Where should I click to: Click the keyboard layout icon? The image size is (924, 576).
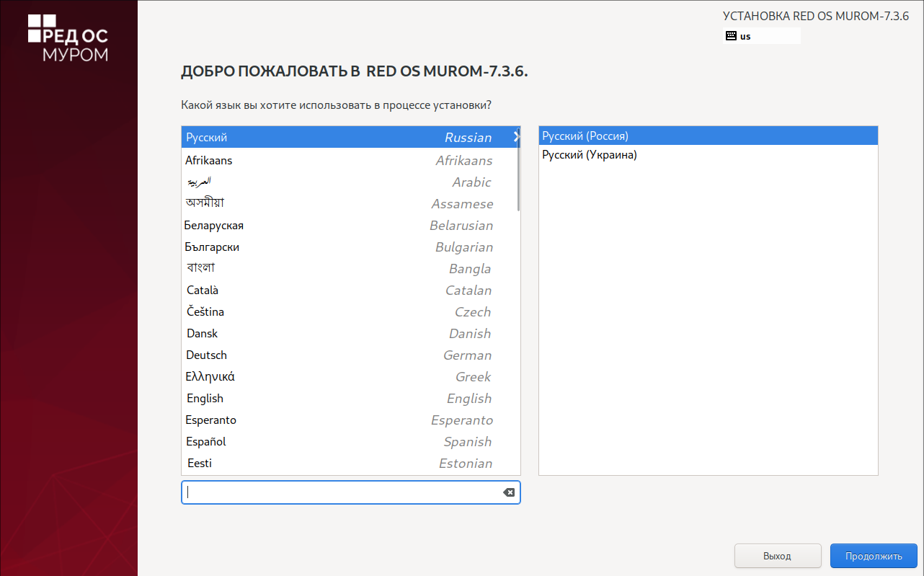click(731, 35)
